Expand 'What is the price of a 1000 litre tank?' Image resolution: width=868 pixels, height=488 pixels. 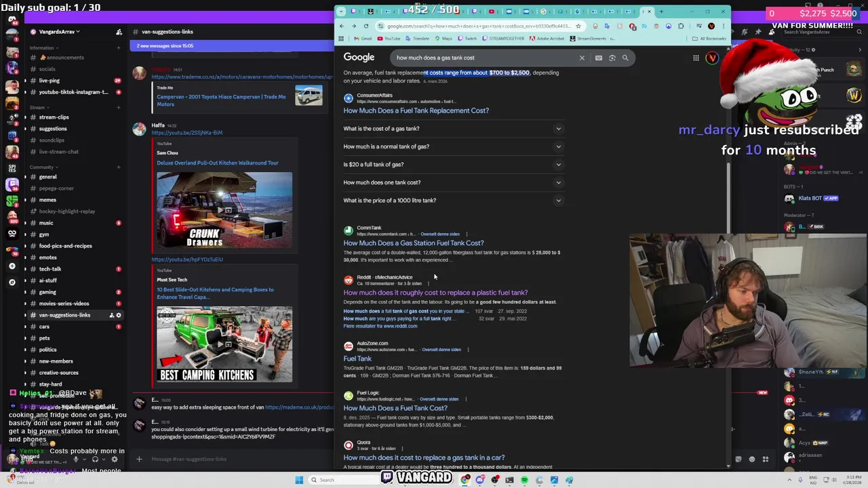(453, 200)
